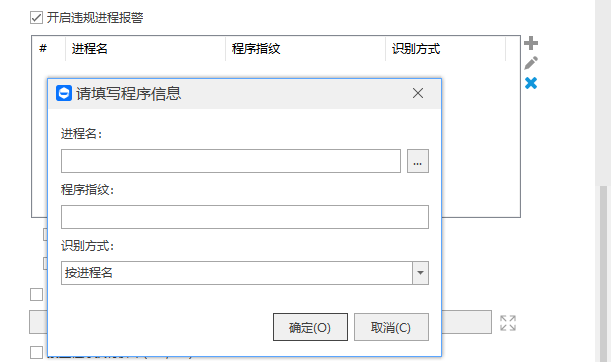
Task: Close the 请填写程序信息 dialog
Action: tap(418, 93)
